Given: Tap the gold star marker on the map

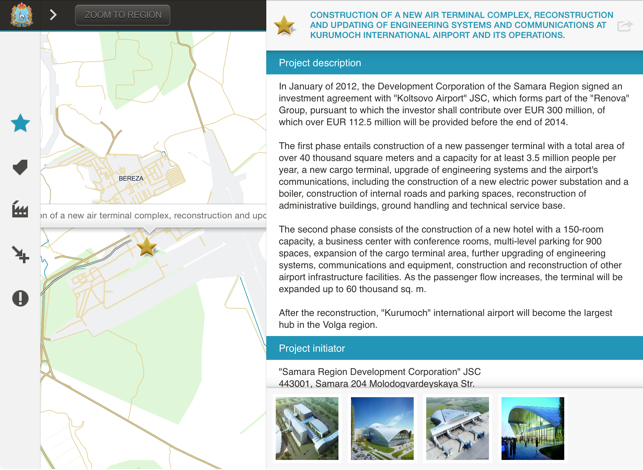Looking at the screenshot, I should (146, 247).
